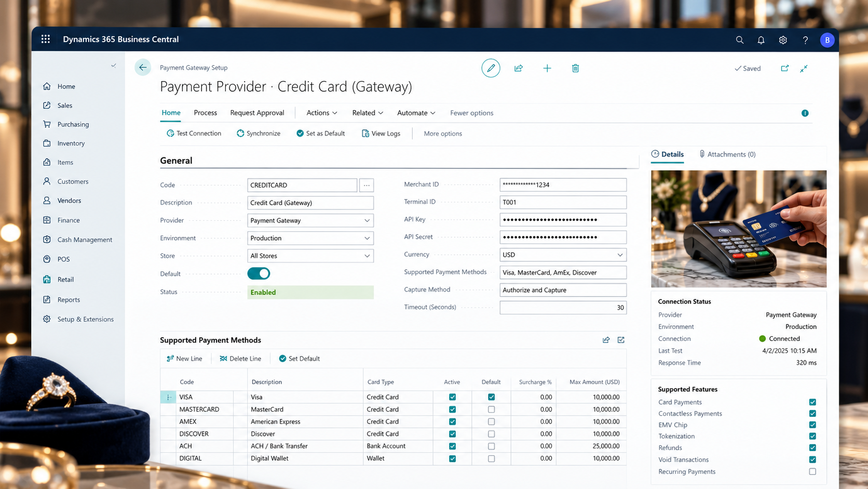Open settings gear in header
Viewport: 868px width, 489px height.
tap(783, 40)
